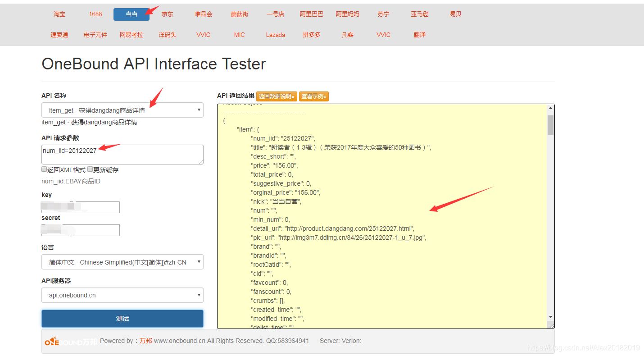The width and height of the screenshot is (644, 356).
Task: Open the 万邦 link in the footer
Action: click(x=145, y=341)
